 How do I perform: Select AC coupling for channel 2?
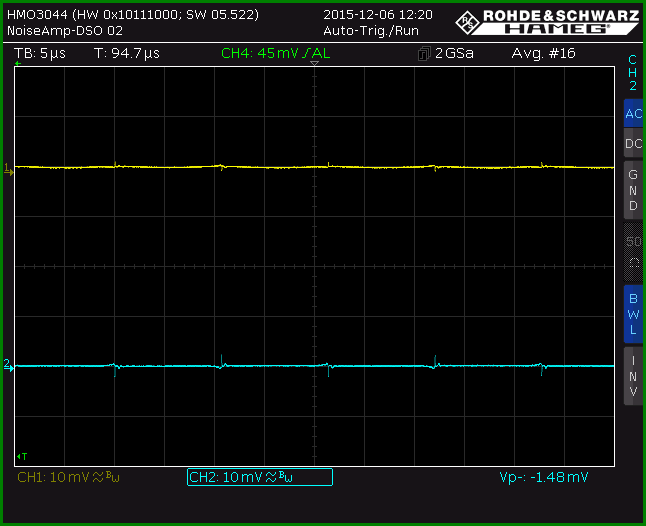click(633, 113)
